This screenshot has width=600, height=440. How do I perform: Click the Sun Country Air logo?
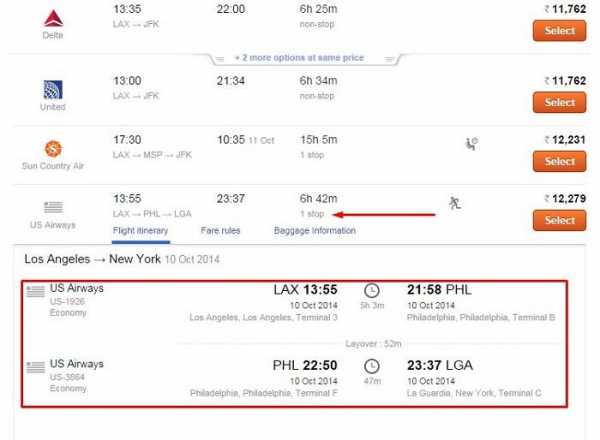(x=53, y=148)
